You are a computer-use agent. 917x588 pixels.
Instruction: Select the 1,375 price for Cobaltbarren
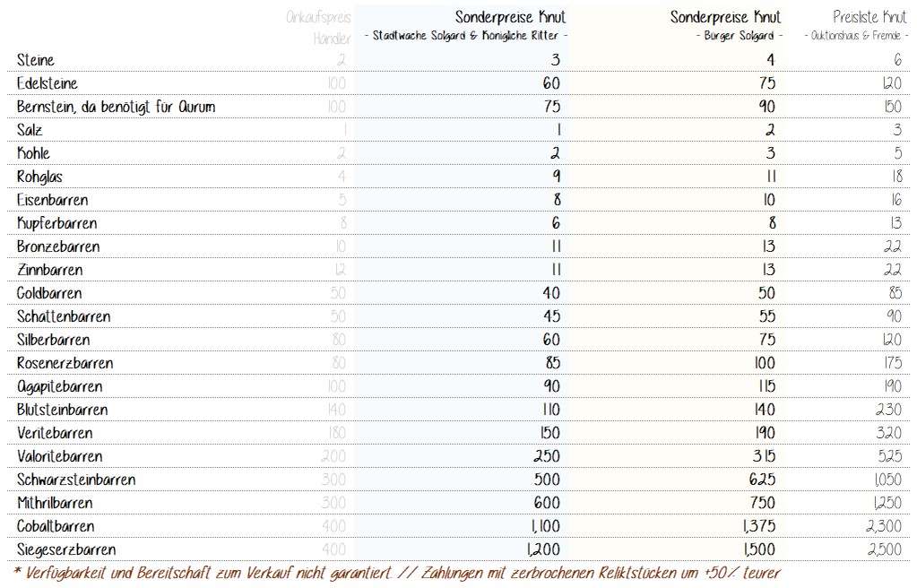pos(757,526)
